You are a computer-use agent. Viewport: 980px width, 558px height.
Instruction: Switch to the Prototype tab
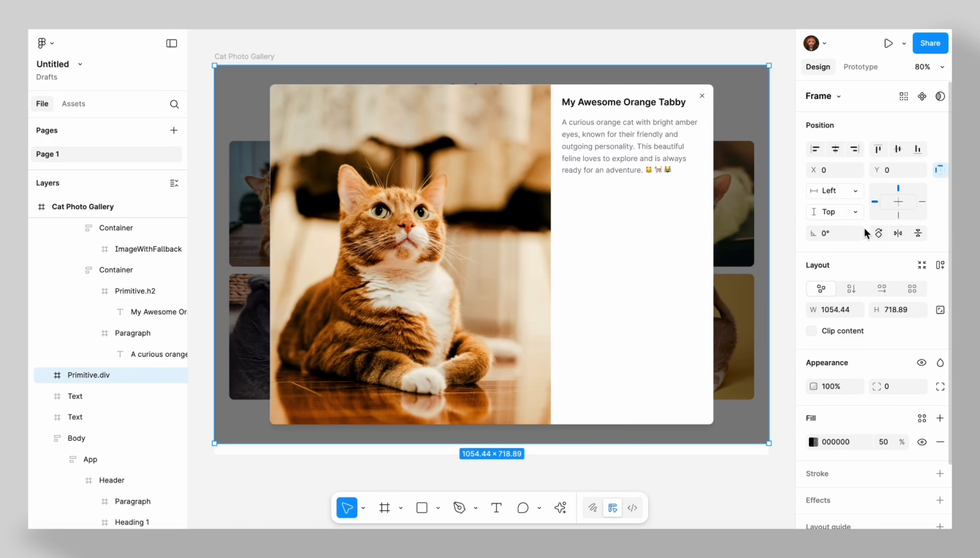click(860, 67)
